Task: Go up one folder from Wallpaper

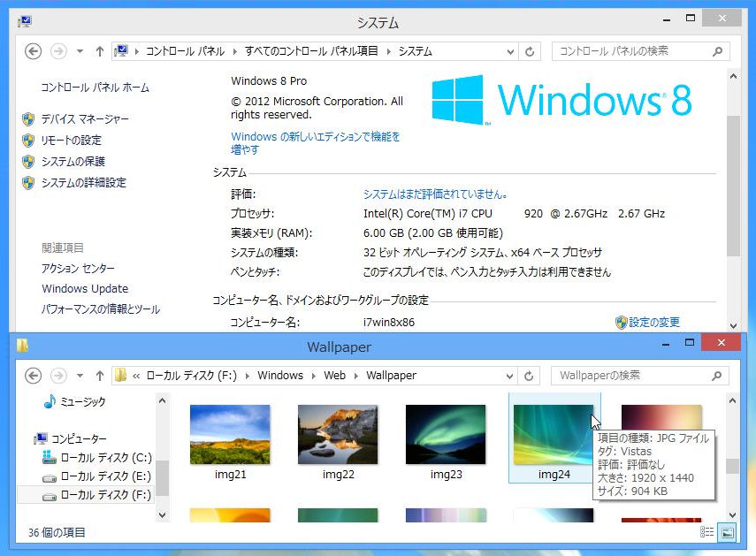Action: tap(99, 376)
